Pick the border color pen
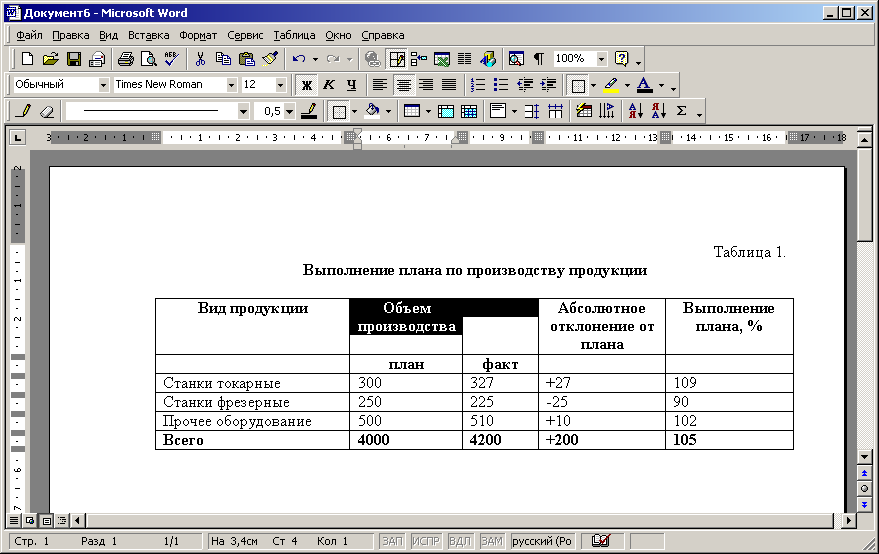 (309, 111)
